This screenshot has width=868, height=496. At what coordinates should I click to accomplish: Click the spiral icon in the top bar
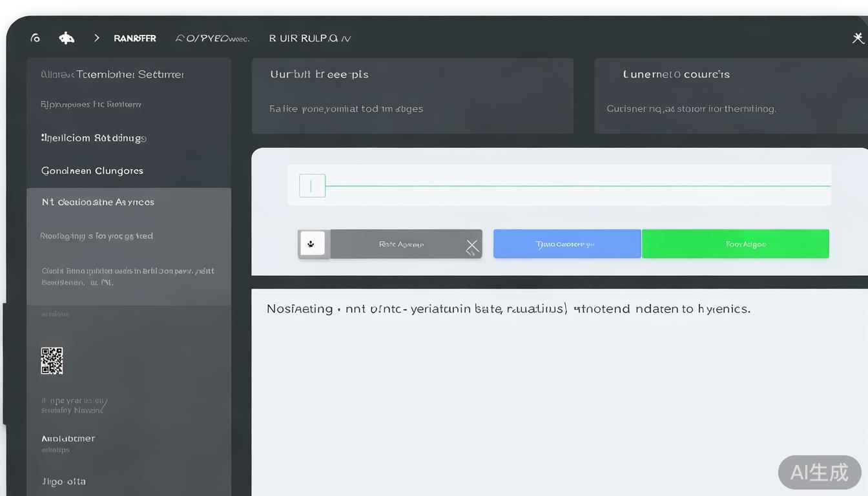36,38
